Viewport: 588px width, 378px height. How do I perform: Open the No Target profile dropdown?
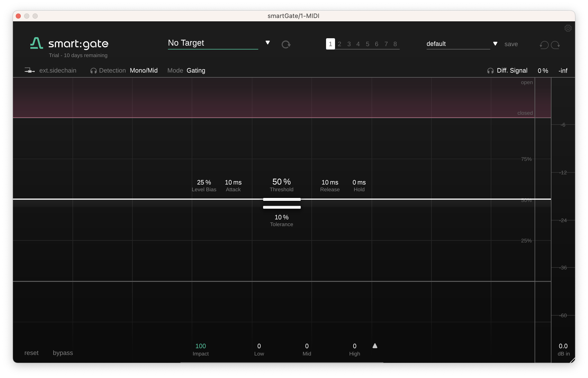tap(268, 43)
